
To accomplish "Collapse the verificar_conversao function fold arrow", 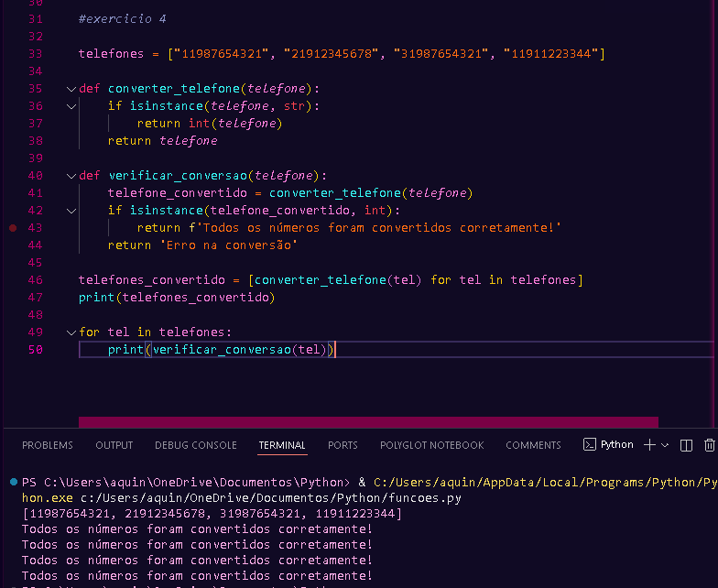I will tap(71, 176).
